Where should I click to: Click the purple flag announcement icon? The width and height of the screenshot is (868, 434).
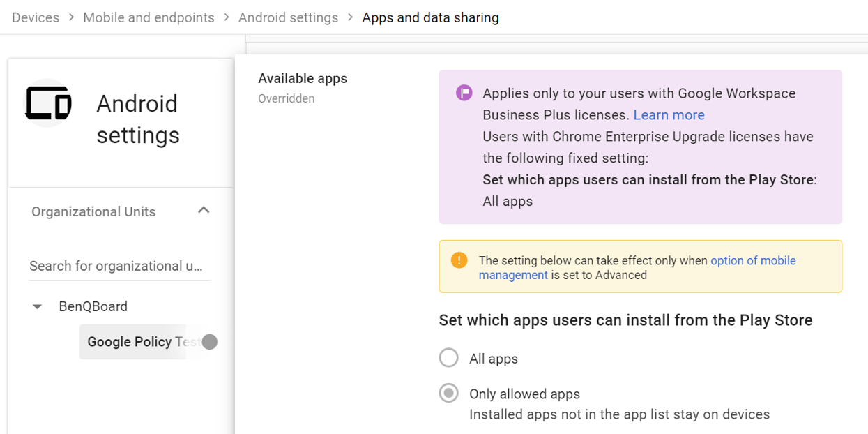pyautogui.click(x=464, y=93)
